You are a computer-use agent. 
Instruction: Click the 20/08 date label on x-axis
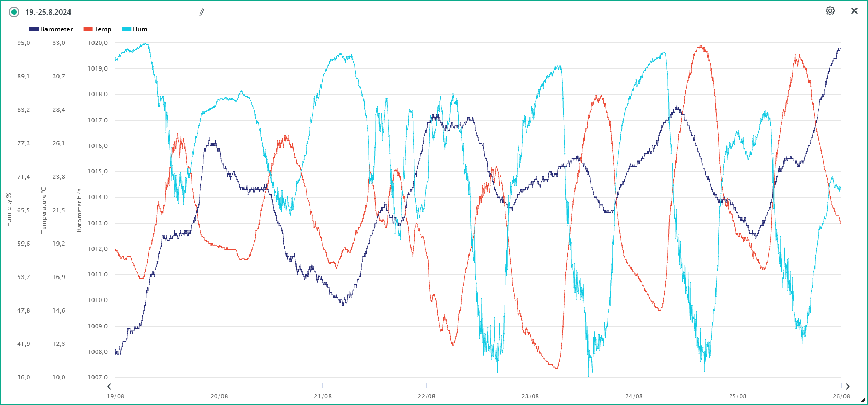[219, 396]
